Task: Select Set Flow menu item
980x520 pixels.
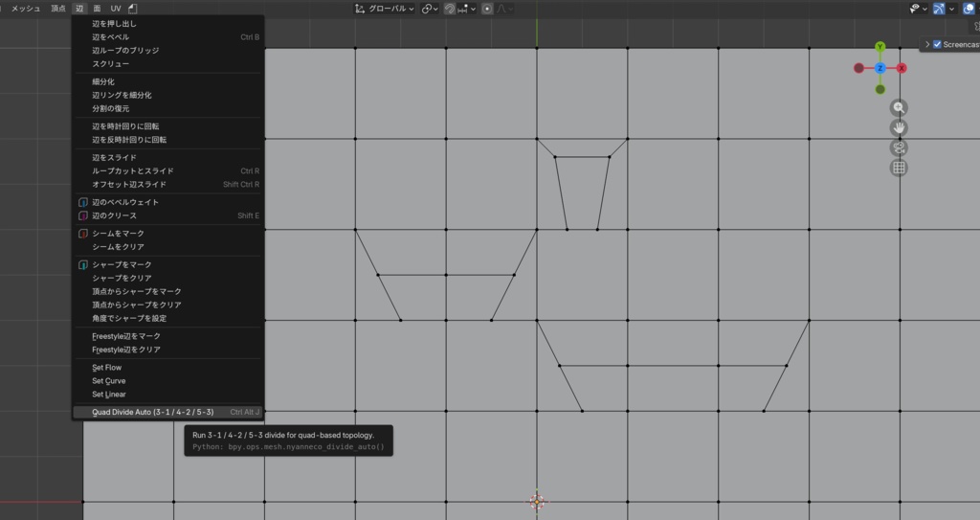Action: click(168, 368)
